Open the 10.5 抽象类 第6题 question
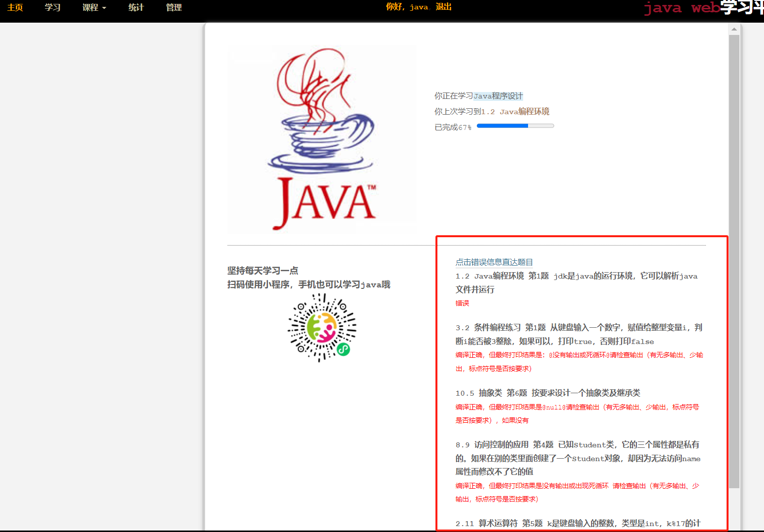 click(548, 393)
